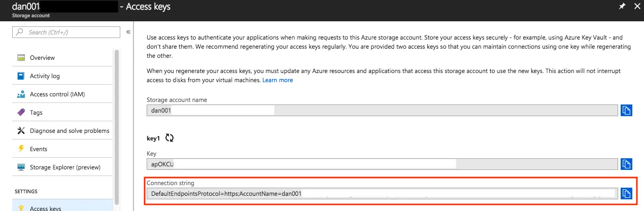
Task: Click the Activity log icon
Action: coord(21,76)
